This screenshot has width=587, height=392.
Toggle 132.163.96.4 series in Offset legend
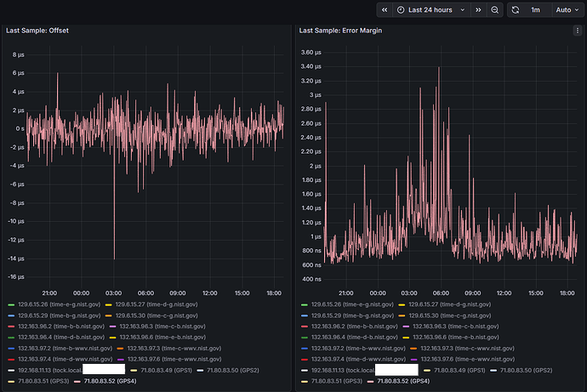[61, 337]
